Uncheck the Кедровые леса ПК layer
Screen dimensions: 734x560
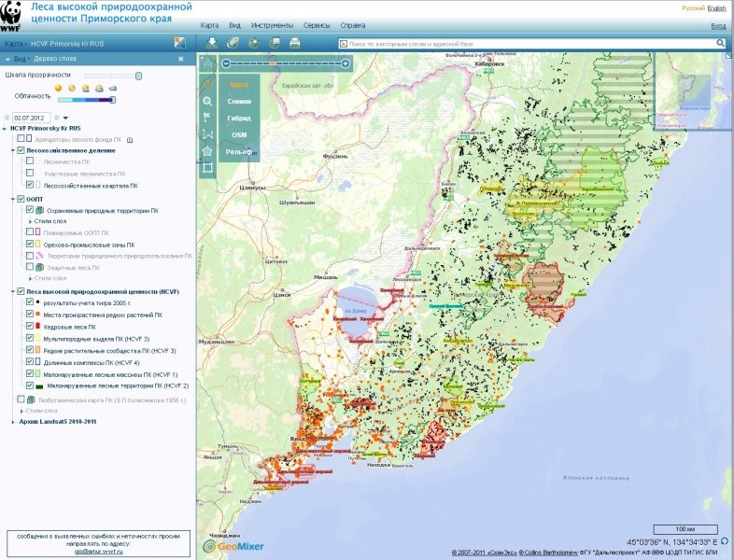click(x=31, y=327)
